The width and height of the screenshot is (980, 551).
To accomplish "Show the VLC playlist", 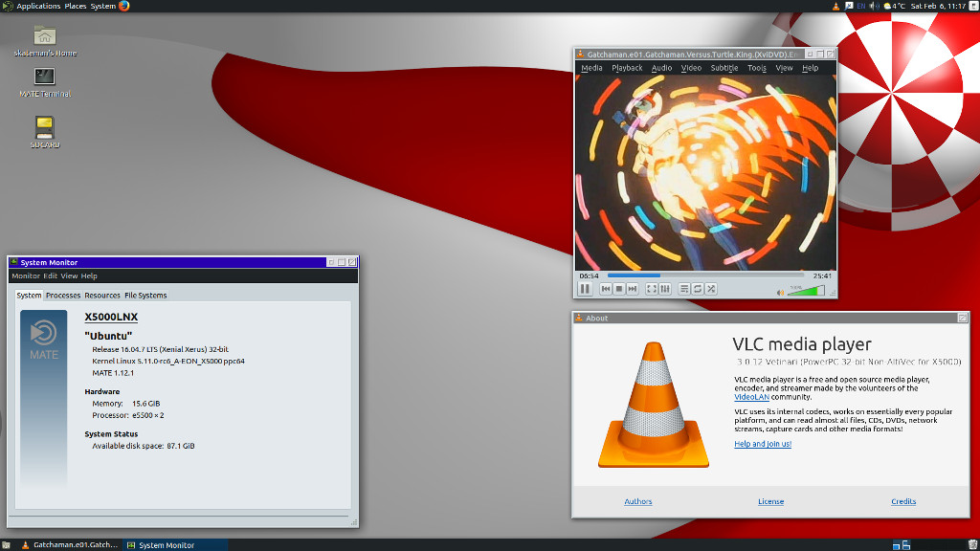I will [x=684, y=289].
